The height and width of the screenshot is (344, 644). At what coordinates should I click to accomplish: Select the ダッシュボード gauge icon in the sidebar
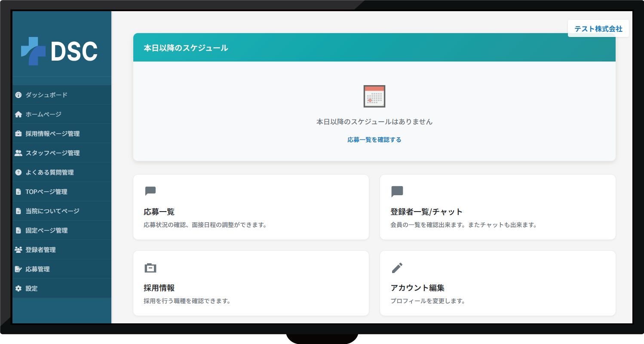pyautogui.click(x=18, y=95)
